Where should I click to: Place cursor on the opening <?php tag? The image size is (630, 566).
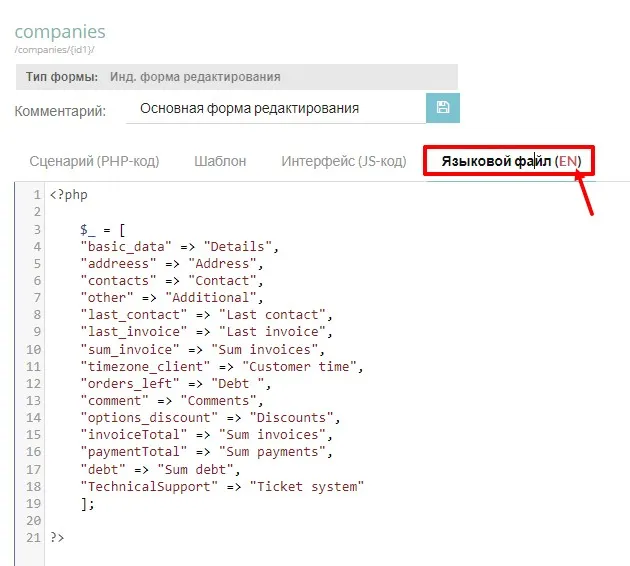(68, 194)
